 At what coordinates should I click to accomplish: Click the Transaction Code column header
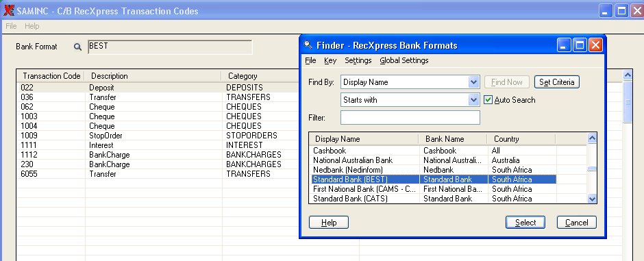[51, 76]
